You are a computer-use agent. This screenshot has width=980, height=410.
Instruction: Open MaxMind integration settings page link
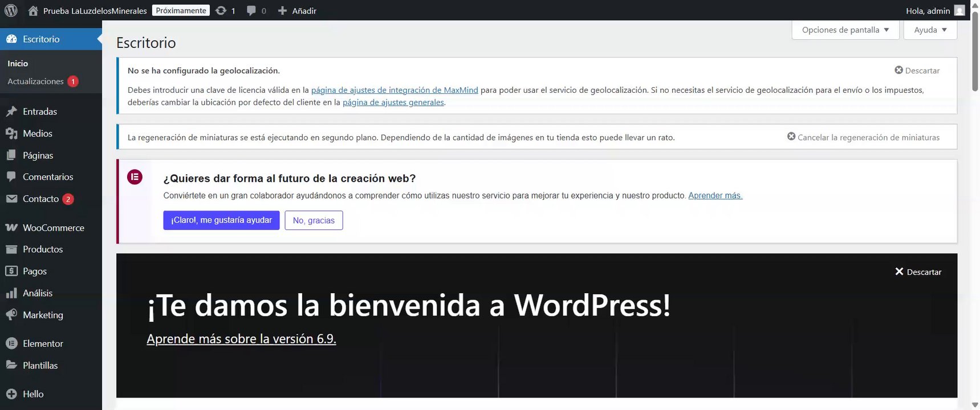click(x=395, y=89)
